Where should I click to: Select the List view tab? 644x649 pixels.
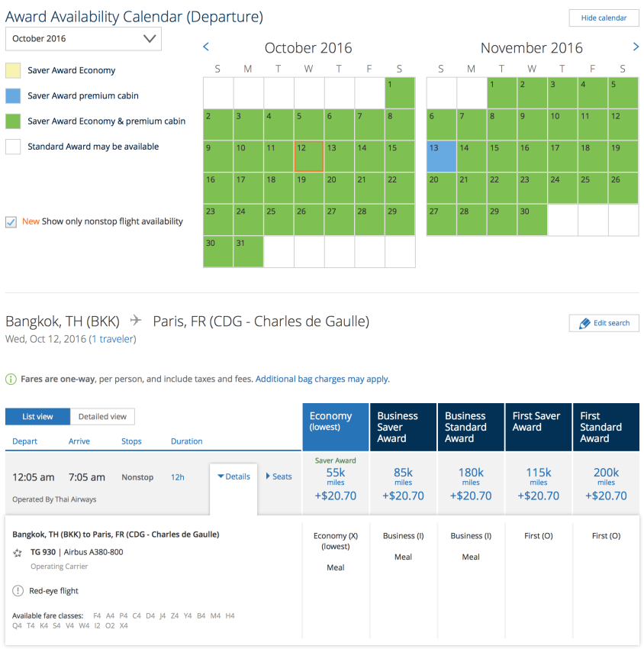[x=37, y=417]
